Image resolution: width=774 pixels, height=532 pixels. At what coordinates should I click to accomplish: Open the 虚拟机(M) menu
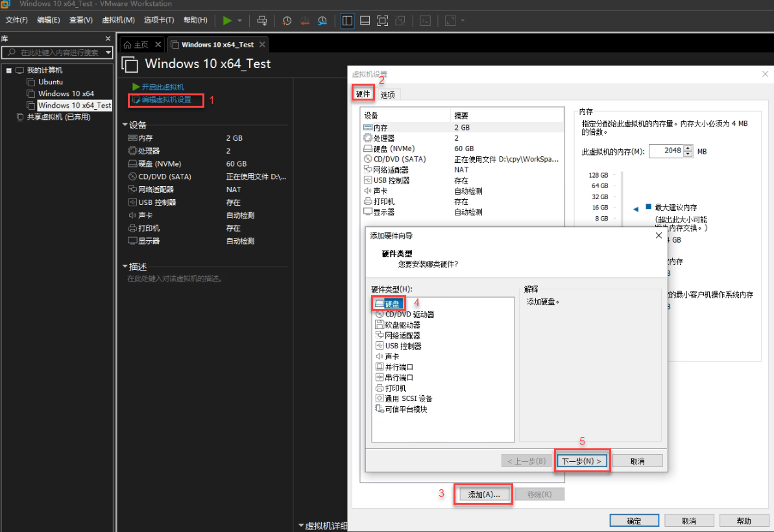(x=118, y=19)
